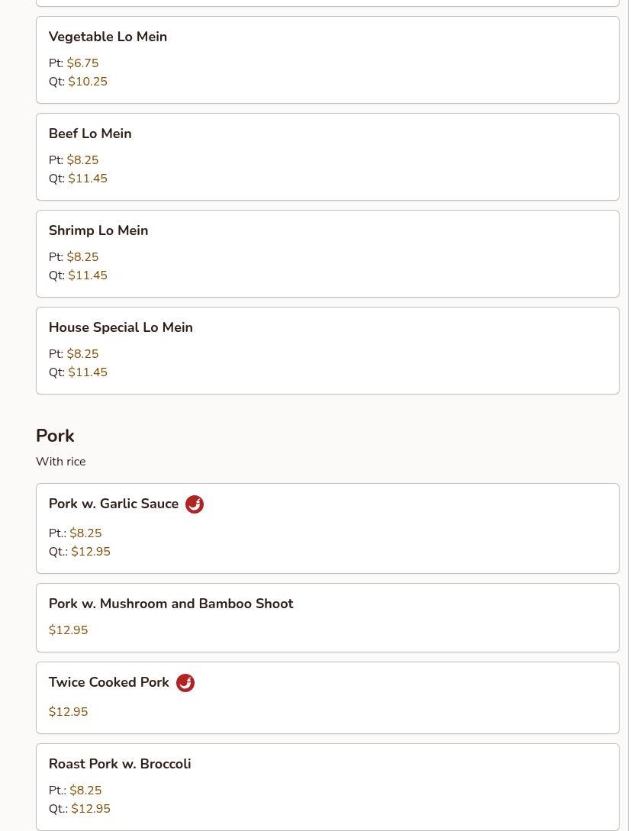644x831 pixels.
Task: Open Pork w. Mushroom and Bamboo Shoot
Action: (171, 604)
